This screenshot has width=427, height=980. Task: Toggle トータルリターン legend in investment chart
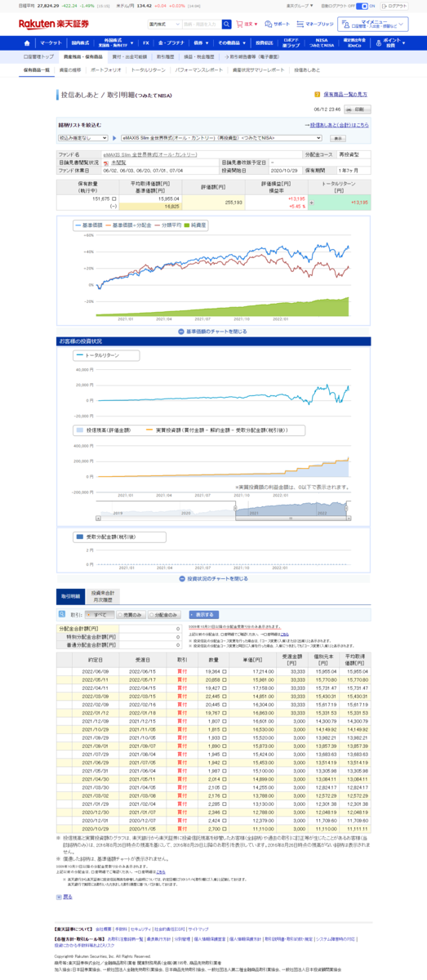98,356
